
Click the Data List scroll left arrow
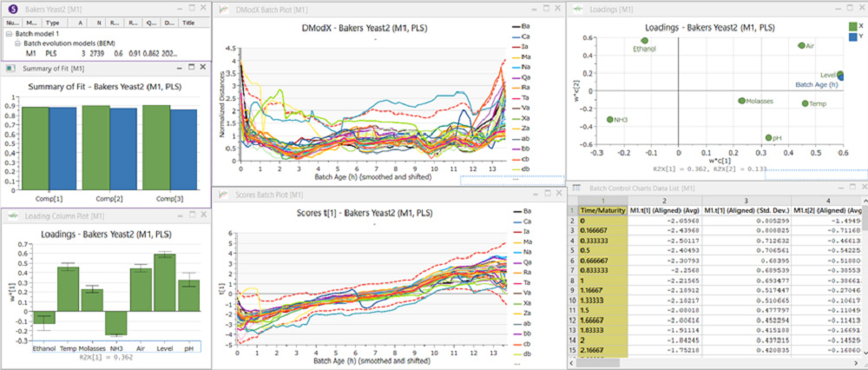click(x=571, y=363)
